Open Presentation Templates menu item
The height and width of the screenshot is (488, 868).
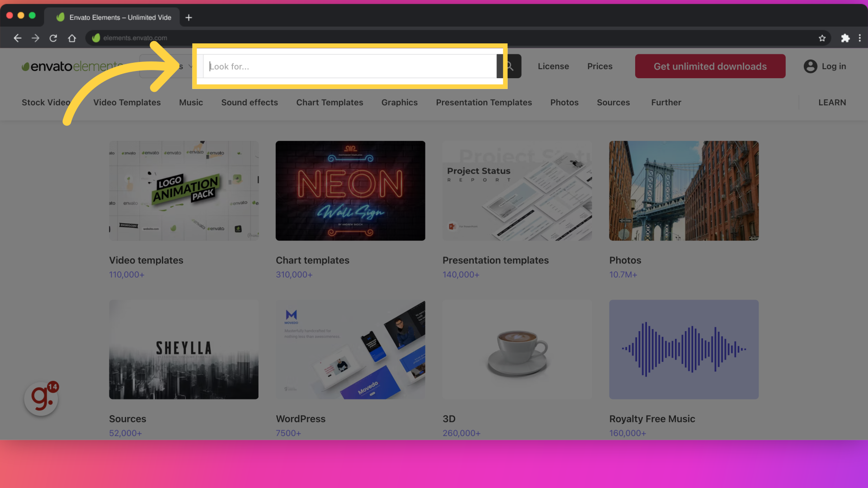484,103
